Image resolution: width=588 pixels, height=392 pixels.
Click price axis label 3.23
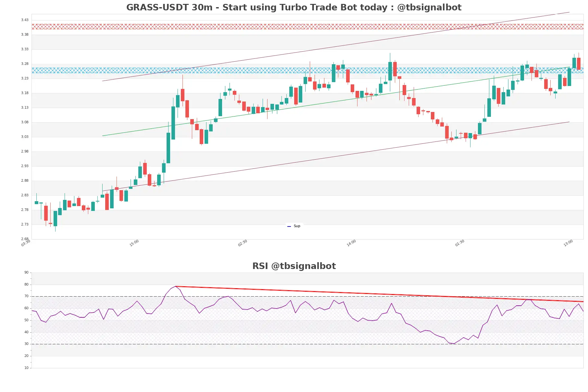coord(25,79)
